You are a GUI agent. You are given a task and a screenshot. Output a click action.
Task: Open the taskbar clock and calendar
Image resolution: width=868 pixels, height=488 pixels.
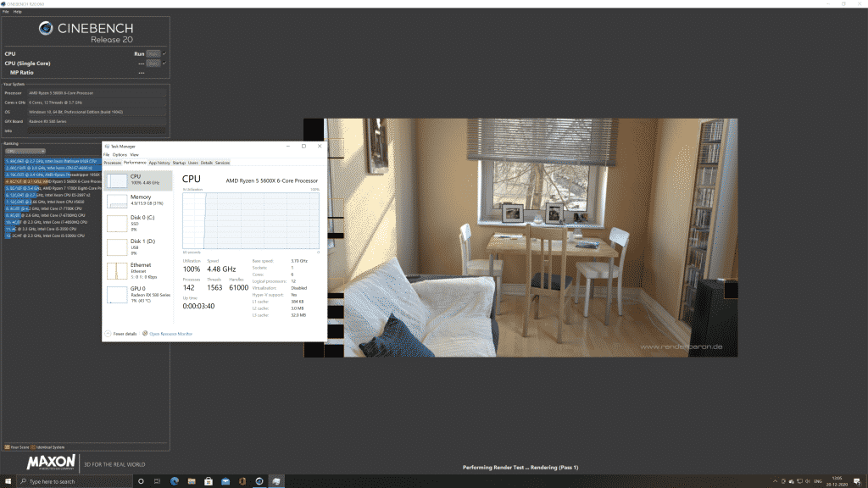[837, 481]
